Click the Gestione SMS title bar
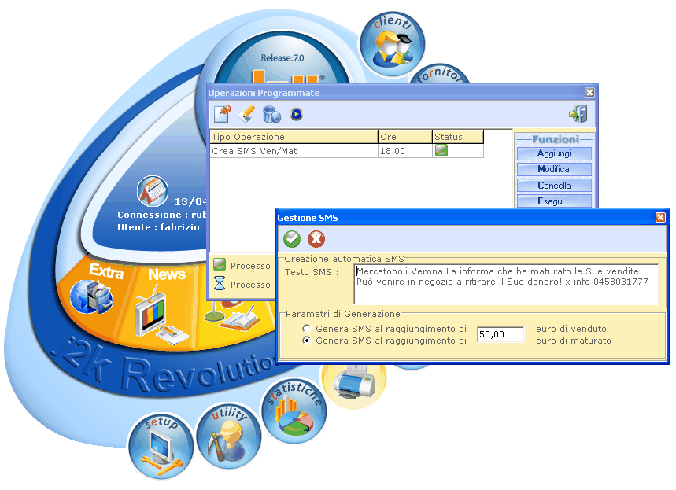Screen dimensions: 676x490 [472, 218]
